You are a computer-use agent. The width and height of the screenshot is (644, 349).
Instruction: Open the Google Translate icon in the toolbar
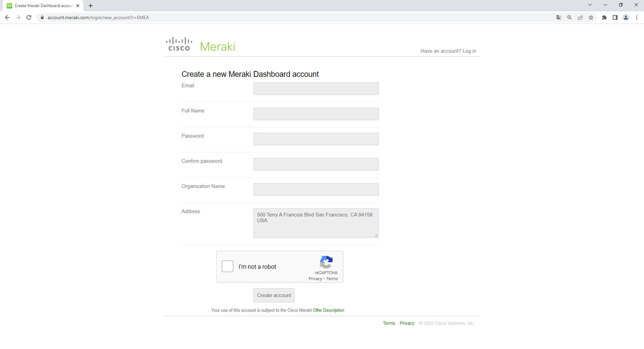pyautogui.click(x=558, y=17)
